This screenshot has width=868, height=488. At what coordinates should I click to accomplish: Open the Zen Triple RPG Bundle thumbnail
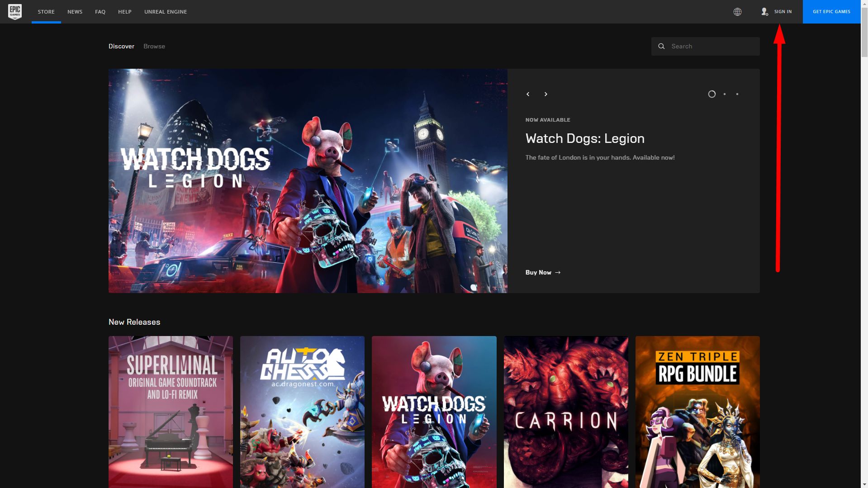[x=697, y=412]
